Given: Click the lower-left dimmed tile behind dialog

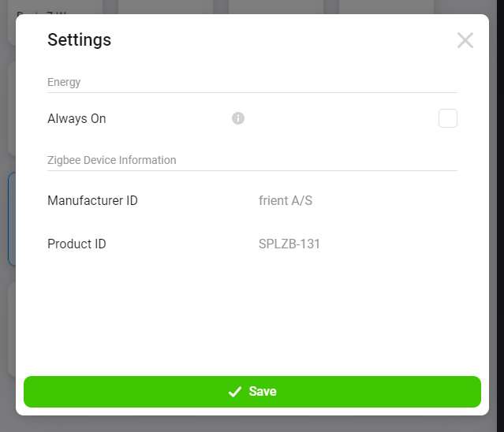Looking at the screenshot, I should [x=10, y=331].
